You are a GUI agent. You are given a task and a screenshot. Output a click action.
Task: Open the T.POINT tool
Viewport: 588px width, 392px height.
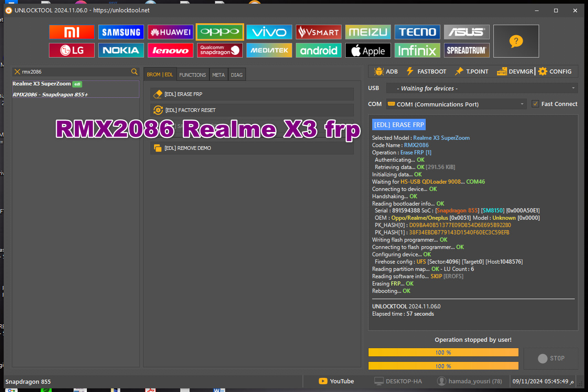coord(471,71)
